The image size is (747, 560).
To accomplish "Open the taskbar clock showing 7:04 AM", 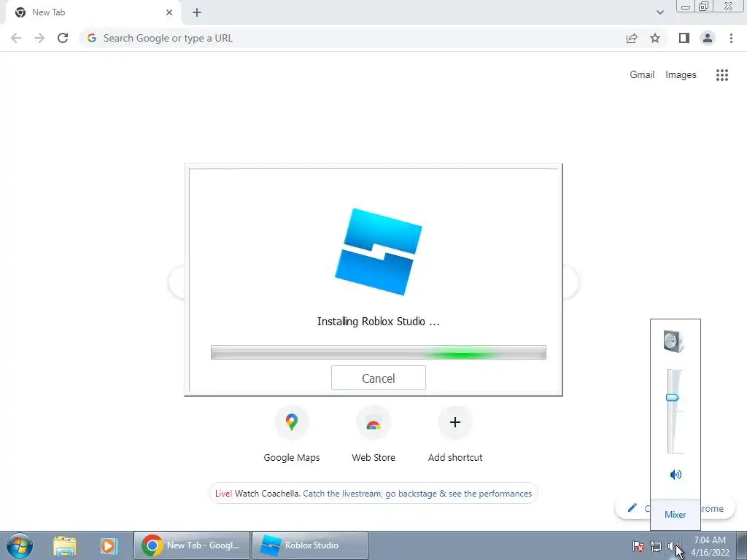I will point(710,546).
